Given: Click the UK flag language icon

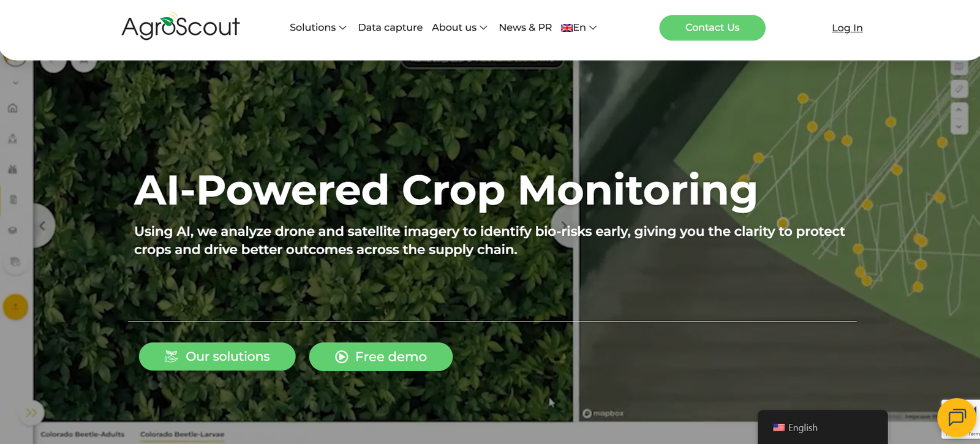Looking at the screenshot, I should [x=567, y=28].
